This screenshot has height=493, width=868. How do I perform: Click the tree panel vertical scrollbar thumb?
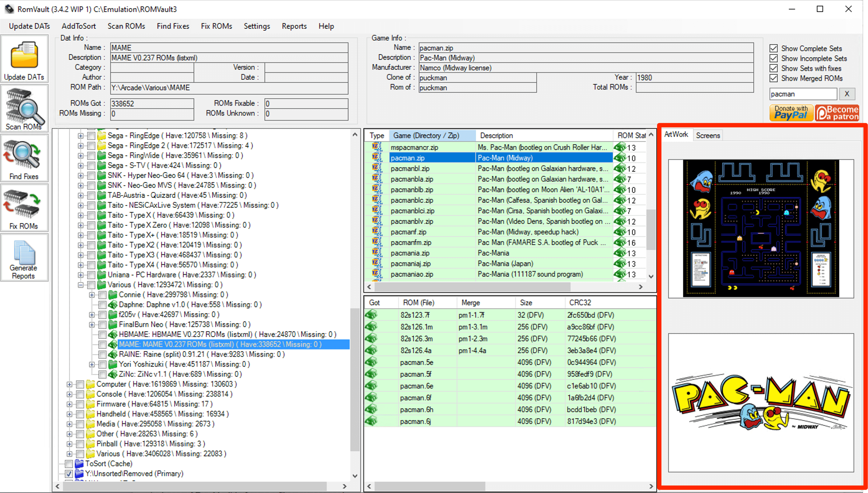coord(355,379)
